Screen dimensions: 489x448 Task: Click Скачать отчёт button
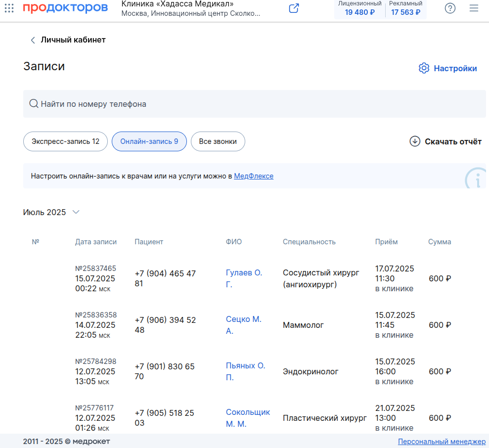click(445, 141)
